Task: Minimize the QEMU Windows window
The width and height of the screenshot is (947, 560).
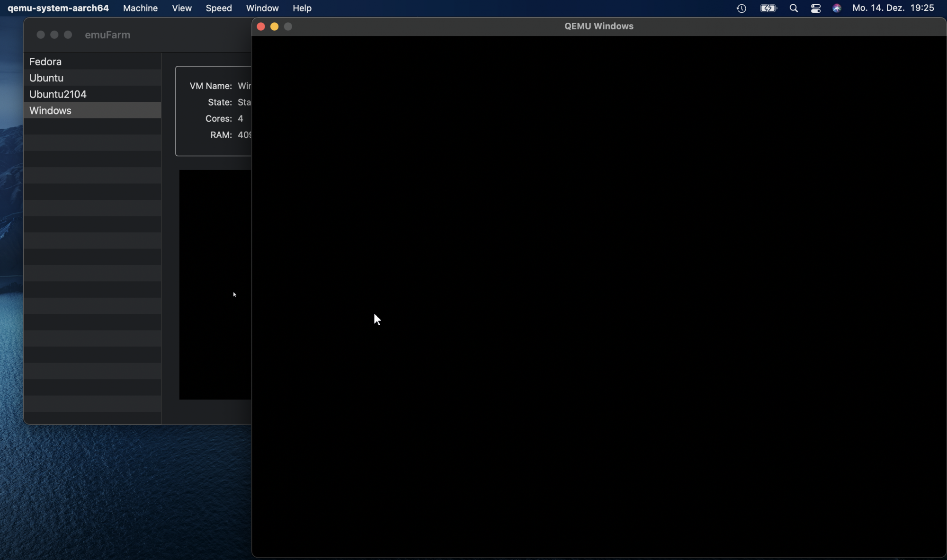Action: point(274,27)
